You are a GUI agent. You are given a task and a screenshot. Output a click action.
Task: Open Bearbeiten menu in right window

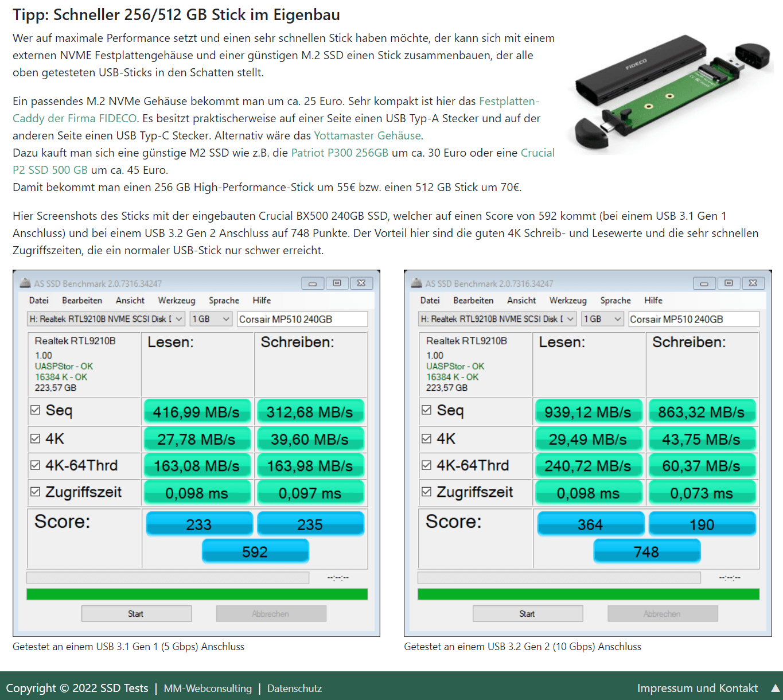(473, 300)
